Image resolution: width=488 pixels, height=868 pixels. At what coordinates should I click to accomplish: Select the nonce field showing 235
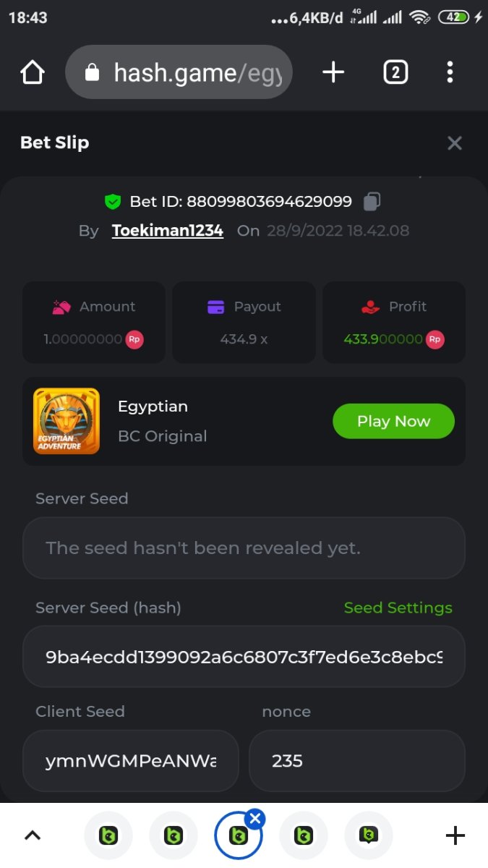[x=356, y=761]
